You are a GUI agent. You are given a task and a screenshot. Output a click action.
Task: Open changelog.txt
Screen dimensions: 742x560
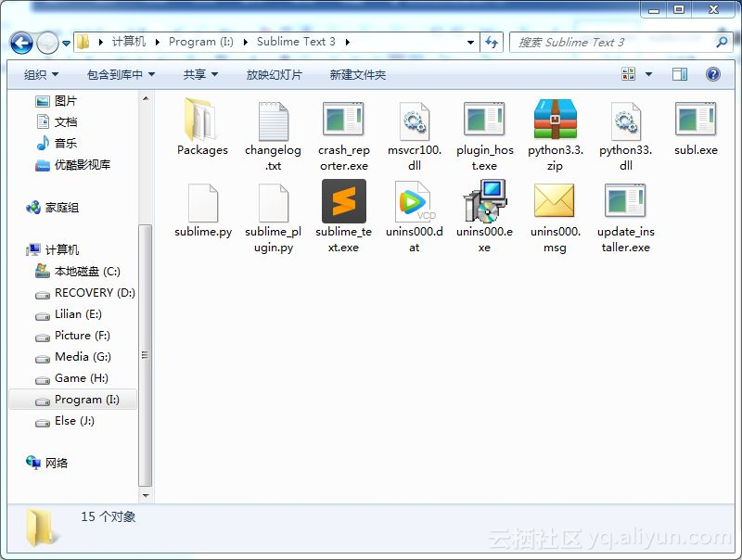(273, 122)
